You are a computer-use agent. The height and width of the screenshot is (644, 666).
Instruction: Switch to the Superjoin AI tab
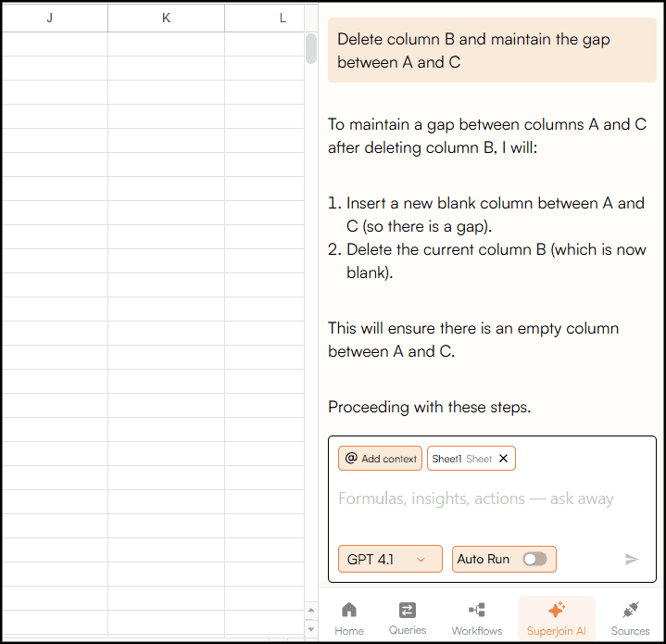(x=557, y=619)
